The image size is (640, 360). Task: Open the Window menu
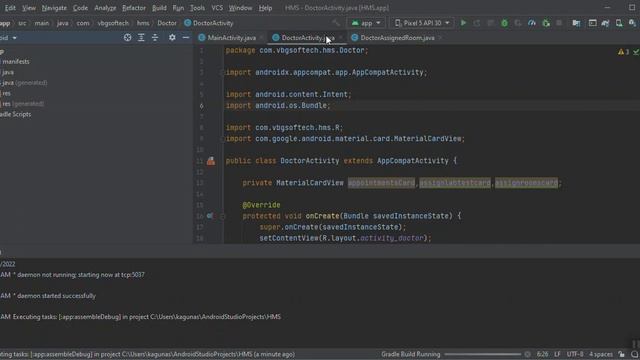(x=240, y=8)
